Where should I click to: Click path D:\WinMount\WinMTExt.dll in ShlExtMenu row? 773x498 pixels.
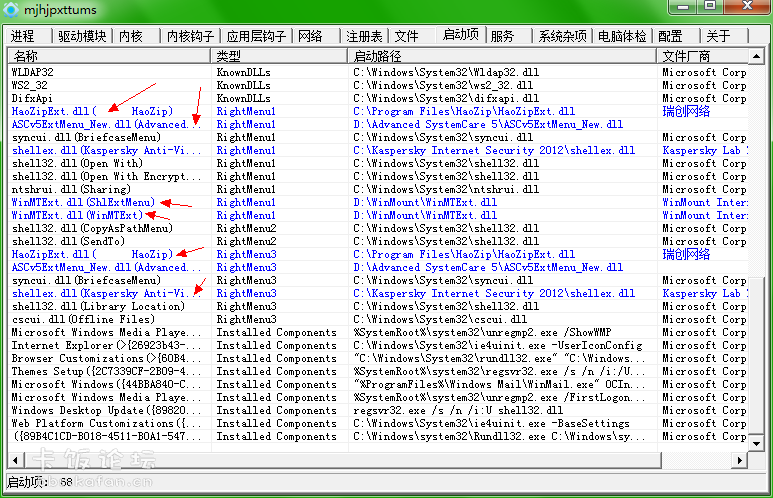click(425, 202)
